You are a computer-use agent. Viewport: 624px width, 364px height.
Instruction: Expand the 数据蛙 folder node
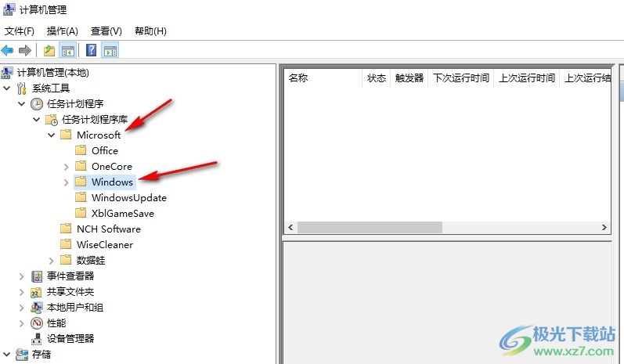[x=52, y=261]
